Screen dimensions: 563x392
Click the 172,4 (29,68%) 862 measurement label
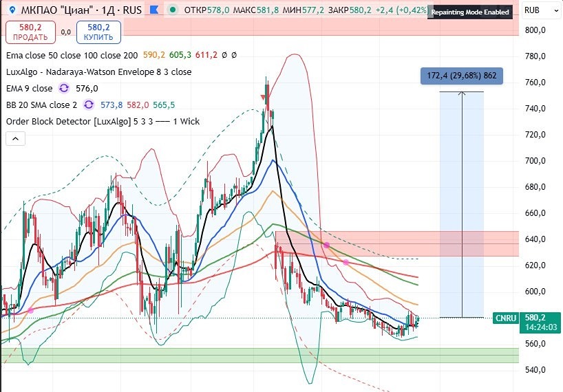[x=461, y=76]
